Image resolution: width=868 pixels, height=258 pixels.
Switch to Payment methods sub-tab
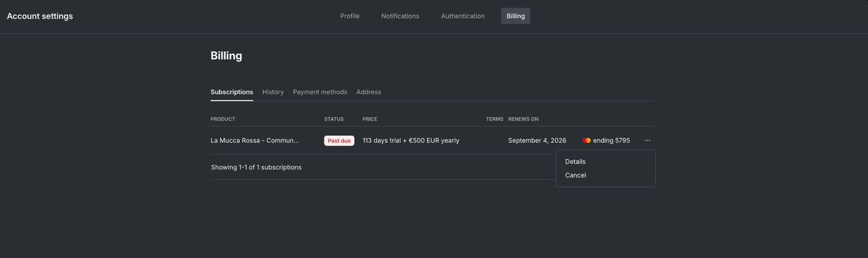(320, 92)
